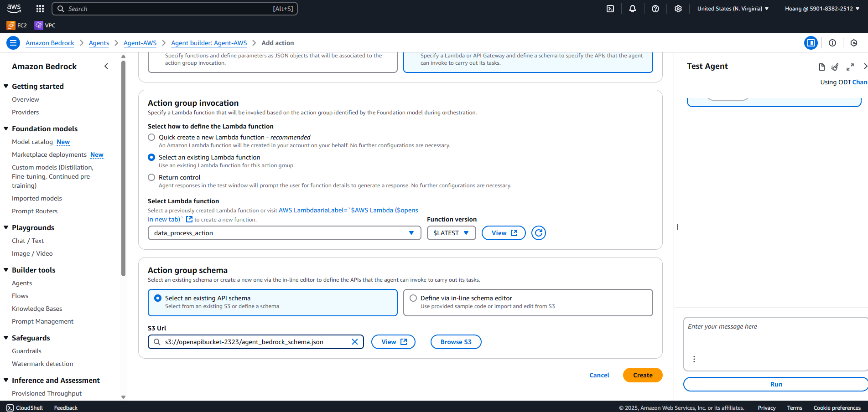This screenshot has height=412, width=868.
Task: Open the $LATEST function version dropdown
Action: tap(451, 233)
